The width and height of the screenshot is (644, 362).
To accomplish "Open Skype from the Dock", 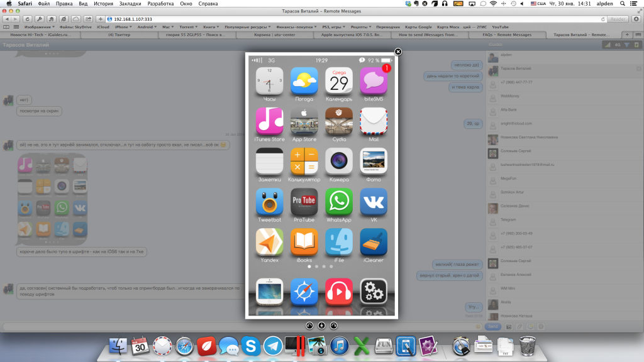I will pos(250,346).
